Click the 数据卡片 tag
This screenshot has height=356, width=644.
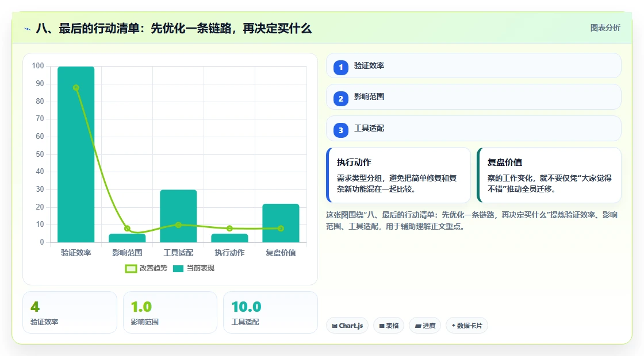(x=467, y=326)
